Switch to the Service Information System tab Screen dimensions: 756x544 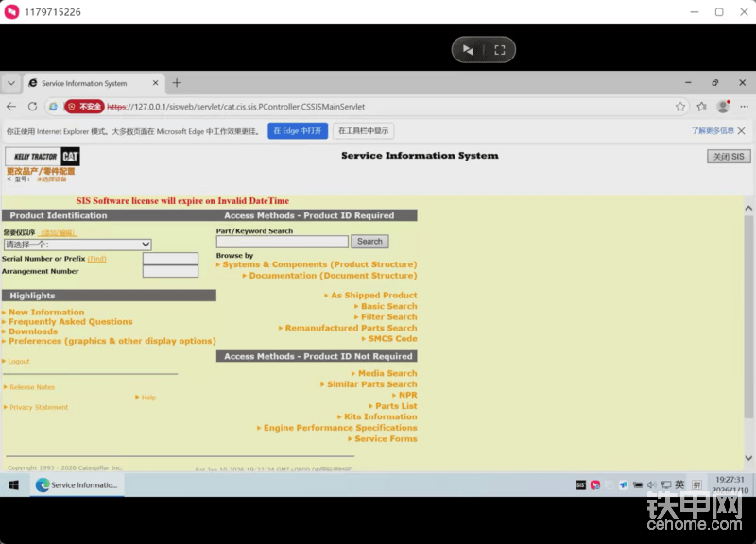click(90, 83)
